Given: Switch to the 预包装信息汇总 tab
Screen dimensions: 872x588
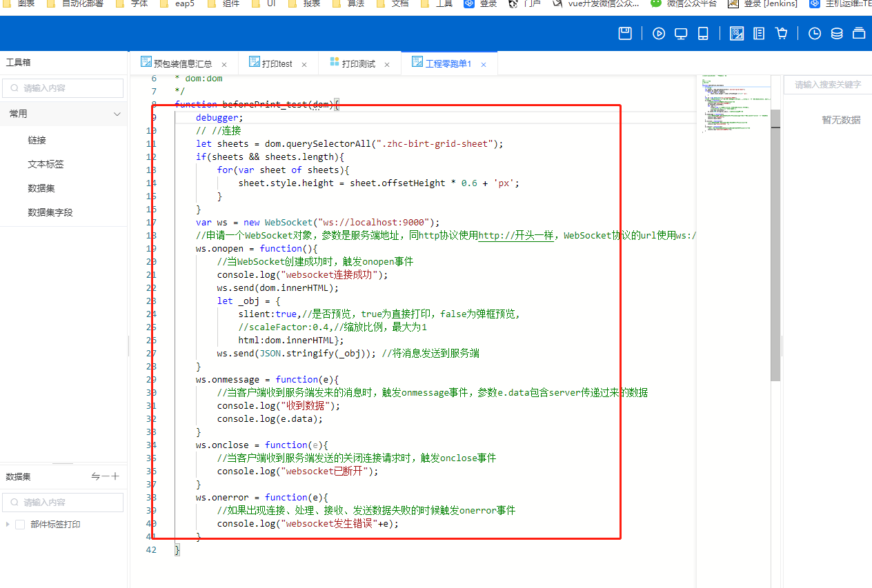Looking at the screenshot, I should (183, 63).
